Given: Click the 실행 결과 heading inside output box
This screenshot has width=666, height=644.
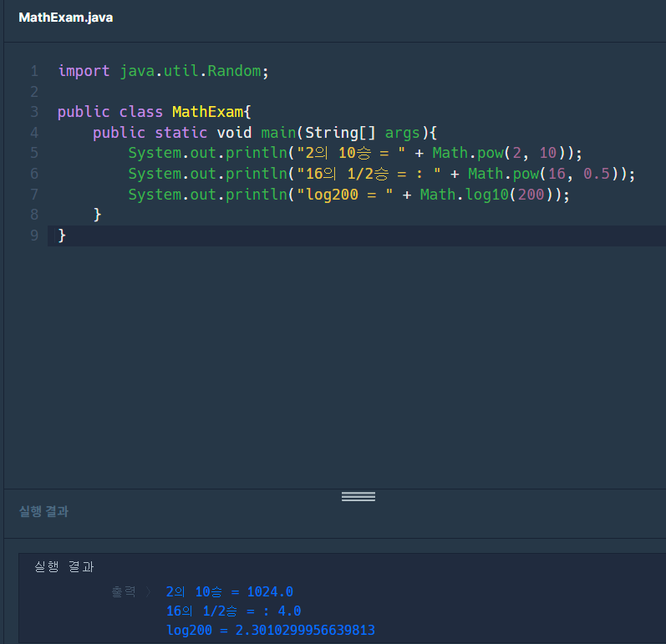Looking at the screenshot, I should (x=64, y=567).
